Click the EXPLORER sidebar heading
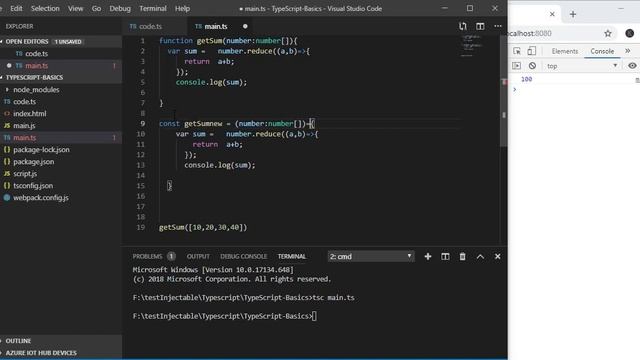 pos(19,26)
